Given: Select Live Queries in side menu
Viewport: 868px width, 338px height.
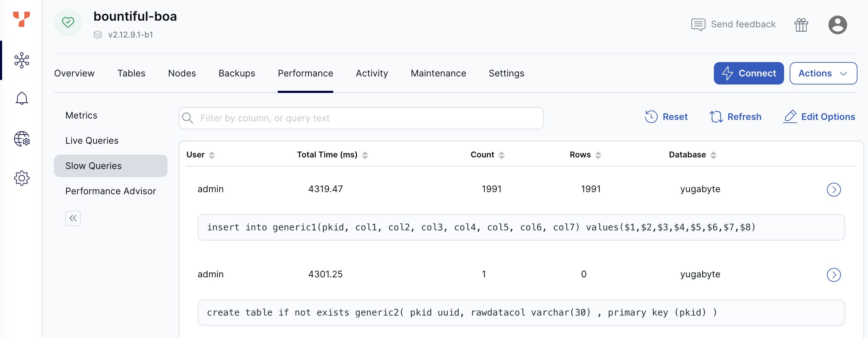Looking at the screenshot, I should pos(92,141).
